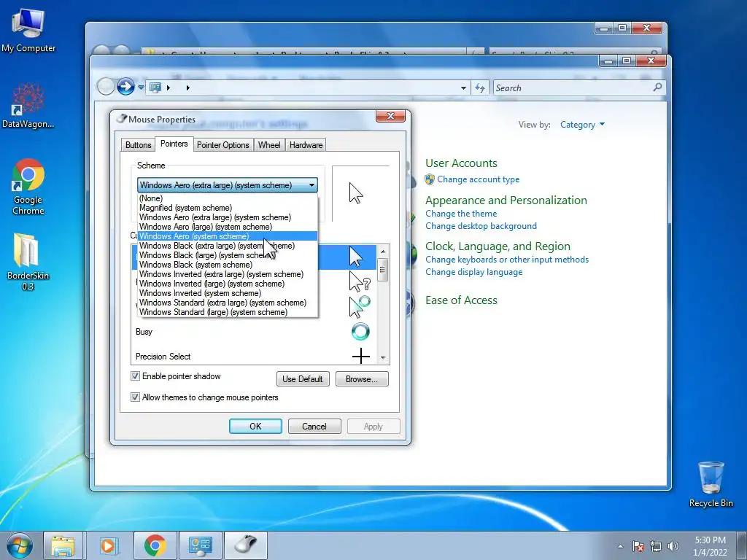The image size is (747, 560).
Task: Click the Change account type link
Action: tap(479, 179)
